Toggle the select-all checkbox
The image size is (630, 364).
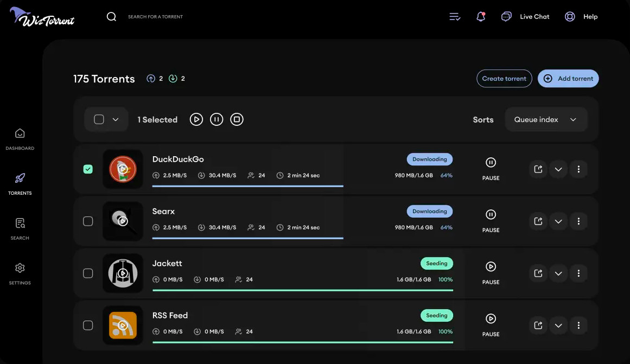tap(99, 119)
